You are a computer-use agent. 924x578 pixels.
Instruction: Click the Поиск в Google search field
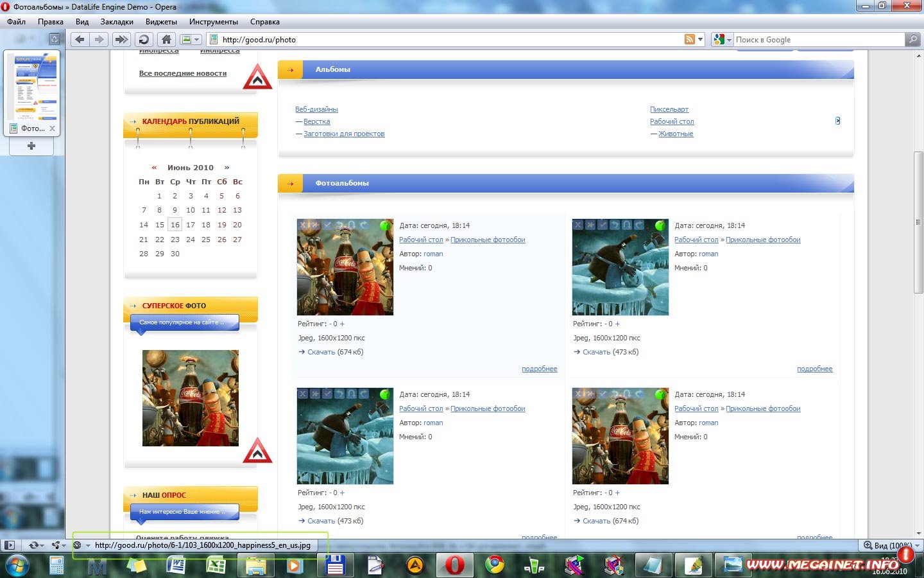[819, 39]
